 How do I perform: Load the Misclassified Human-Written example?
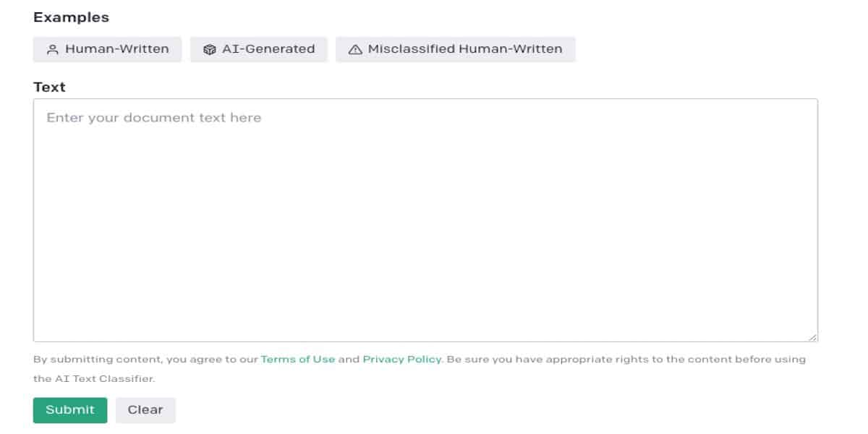[456, 49]
